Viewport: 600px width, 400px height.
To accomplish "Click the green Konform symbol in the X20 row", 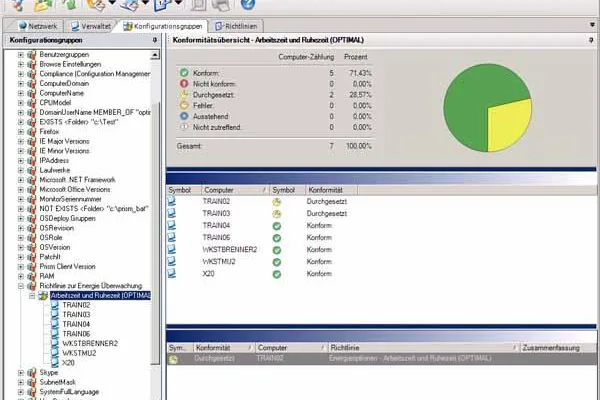I will click(277, 274).
